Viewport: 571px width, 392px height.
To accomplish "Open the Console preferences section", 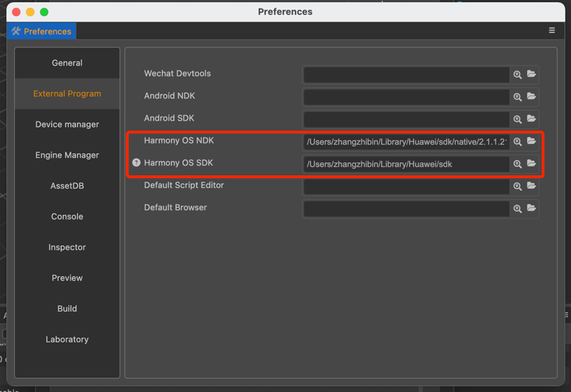I will 67,217.
